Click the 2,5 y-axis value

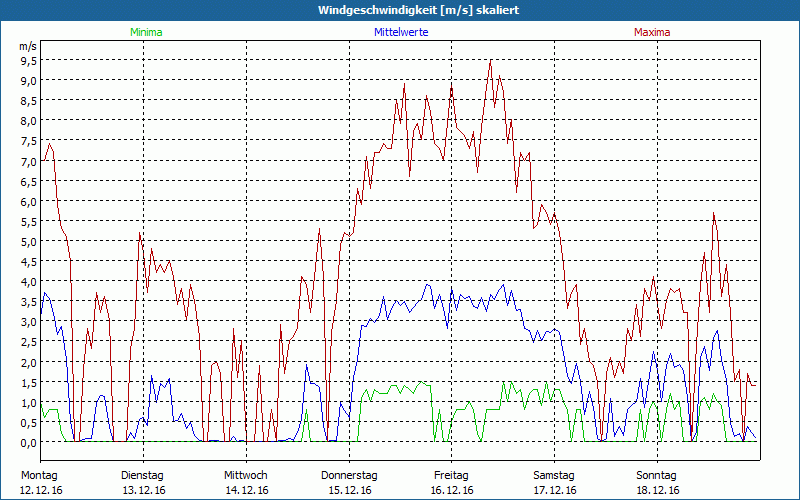point(29,342)
